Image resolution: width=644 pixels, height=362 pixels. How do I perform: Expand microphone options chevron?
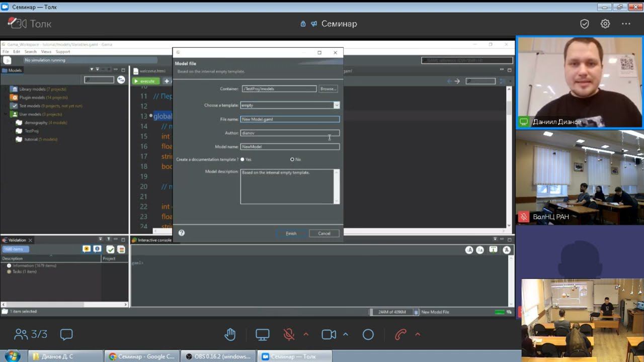306,334
